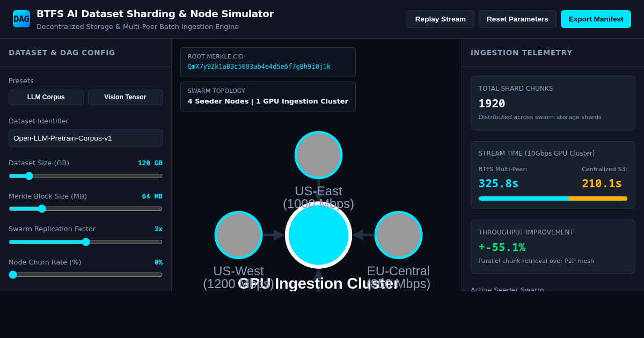644x338 pixels.
Task: Adjust the Swarm Replication Factor slider
Action: (x=85, y=242)
